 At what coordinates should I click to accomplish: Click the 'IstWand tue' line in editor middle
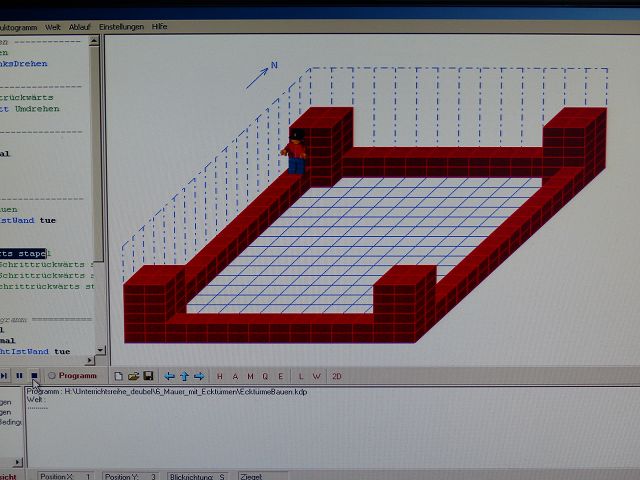[28, 220]
